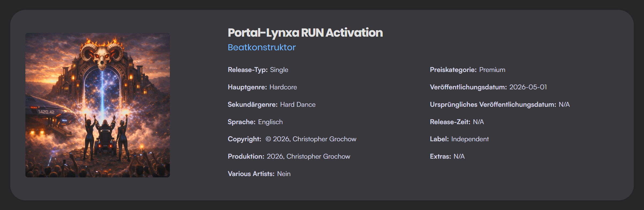Click Christopher Grochow in the Copyright row

point(324,139)
